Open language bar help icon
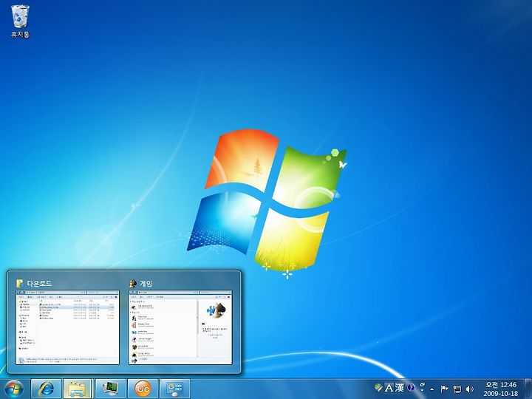Image resolution: width=532 pixels, height=399 pixels. (x=411, y=387)
